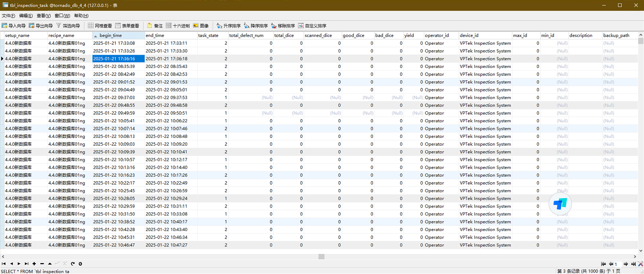The height and width of the screenshot is (274, 644).
Task: Open the 导出向导 export wizard
Action: pos(41,26)
